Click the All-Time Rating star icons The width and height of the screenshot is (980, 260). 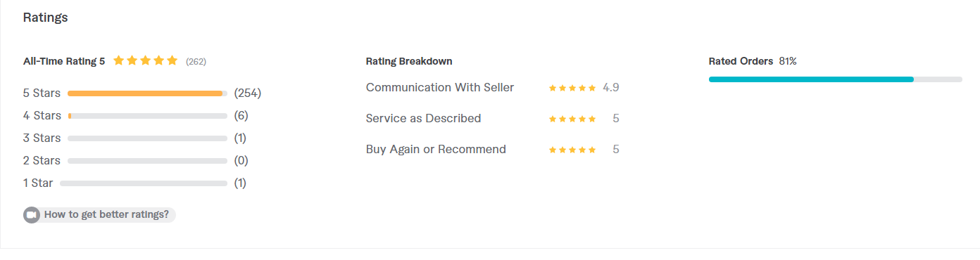(146, 60)
